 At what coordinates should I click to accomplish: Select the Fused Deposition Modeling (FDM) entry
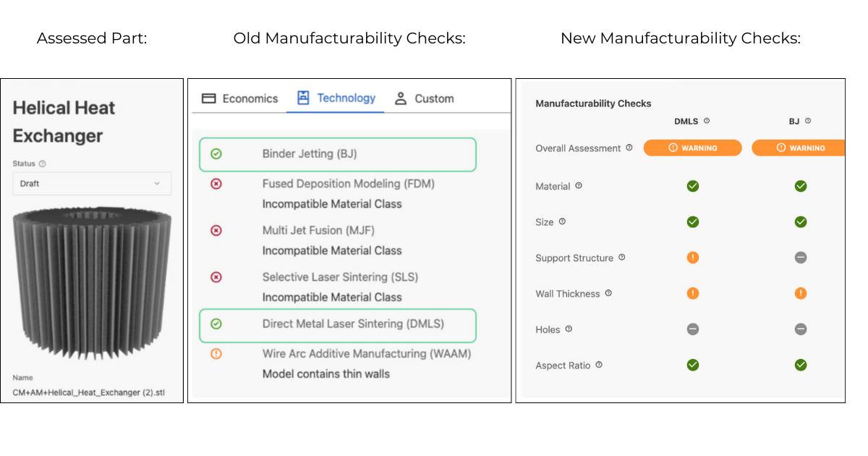click(348, 184)
